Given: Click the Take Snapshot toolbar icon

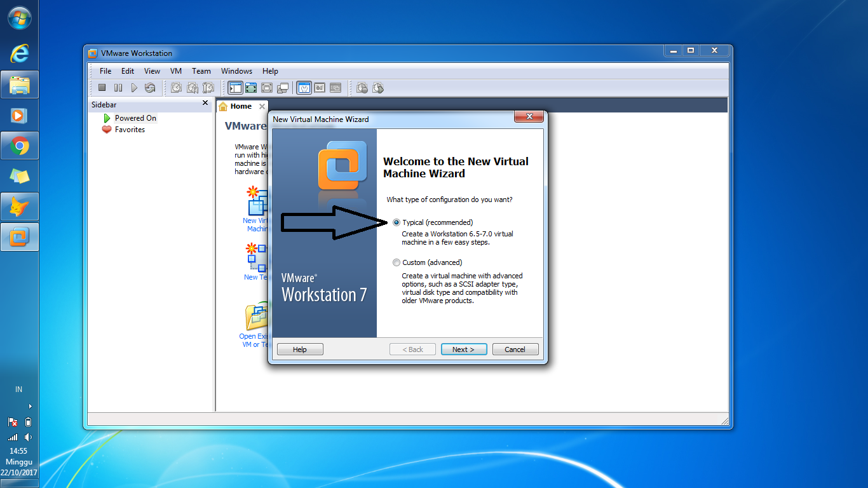Looking at the screenshot, I should pos(177,88).
